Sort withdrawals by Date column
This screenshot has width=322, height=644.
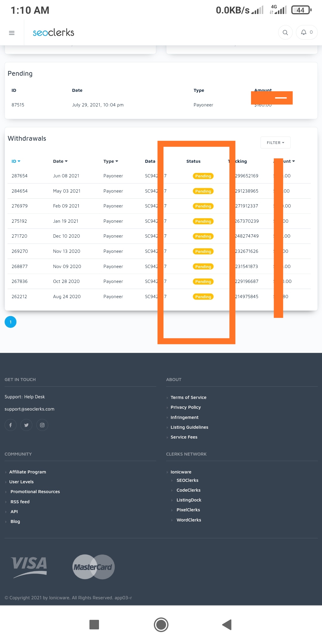click(60, 161)
